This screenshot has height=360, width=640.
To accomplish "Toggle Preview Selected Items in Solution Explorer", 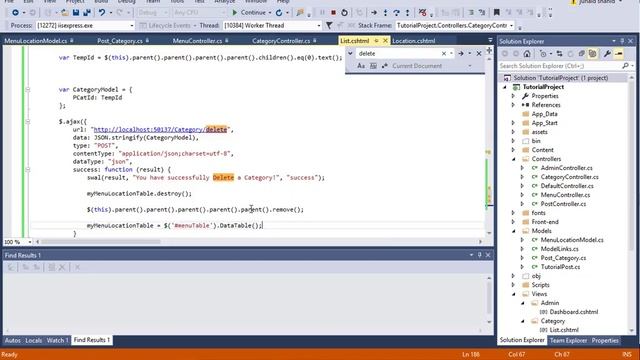I will coord(619,54).
